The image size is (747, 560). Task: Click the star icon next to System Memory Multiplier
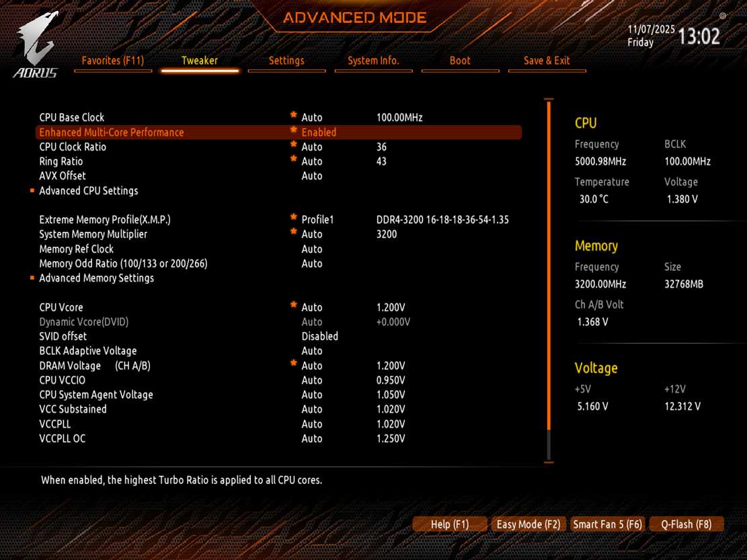[293, 233]
